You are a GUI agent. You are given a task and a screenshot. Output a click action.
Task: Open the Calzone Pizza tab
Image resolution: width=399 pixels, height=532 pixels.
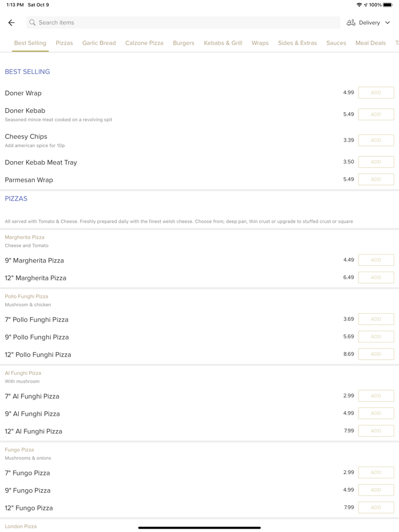(x=144, y=43)
